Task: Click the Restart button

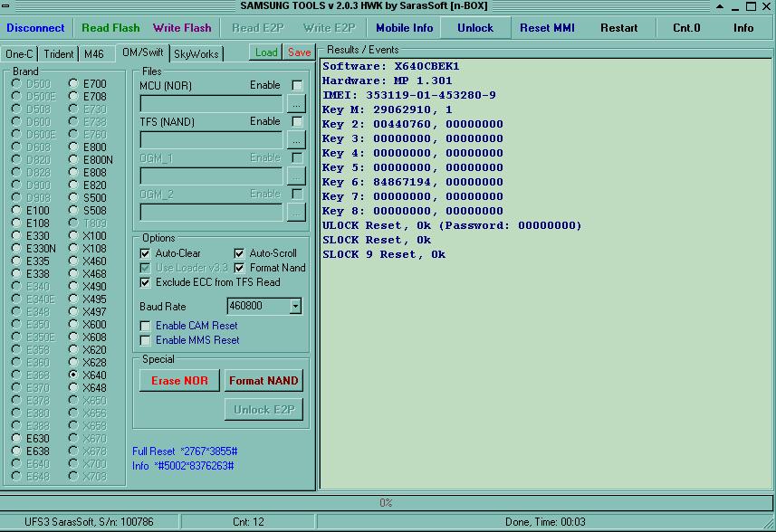Action: coord(618,28)
